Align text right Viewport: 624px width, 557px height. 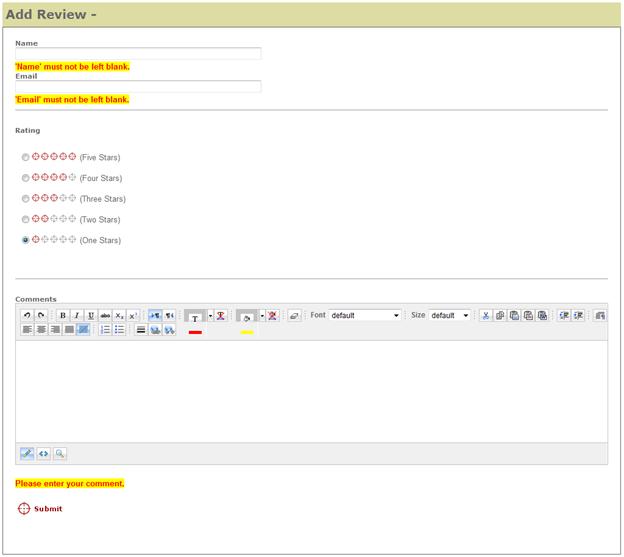(55, 329)
